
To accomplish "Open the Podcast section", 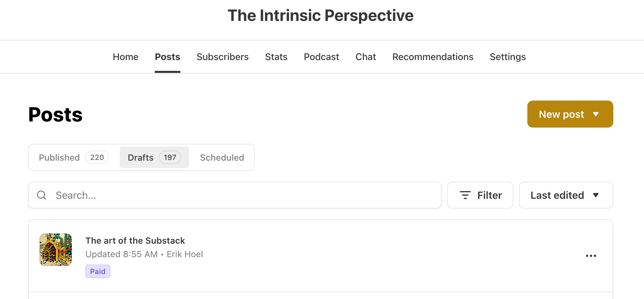I will 321,57.
